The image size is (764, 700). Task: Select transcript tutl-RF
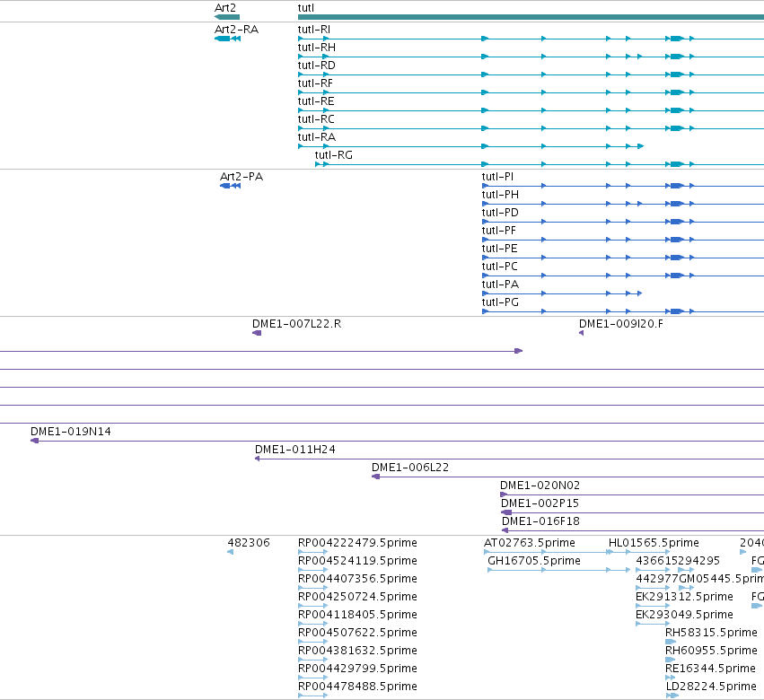pos(315,83)
